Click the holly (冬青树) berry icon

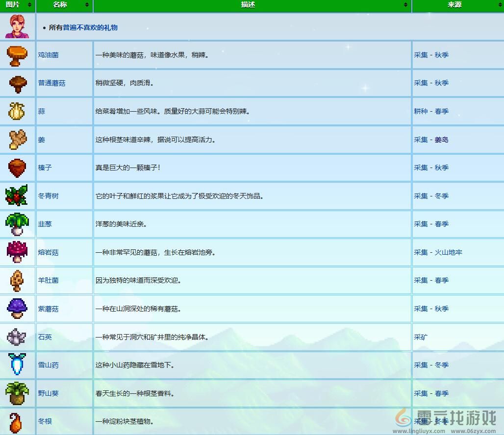(18, 196)
